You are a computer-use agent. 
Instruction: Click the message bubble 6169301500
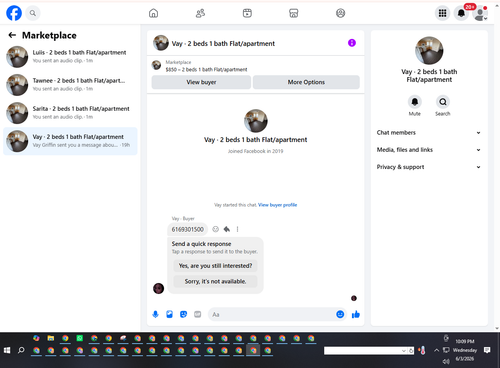[x=187, y=229]
